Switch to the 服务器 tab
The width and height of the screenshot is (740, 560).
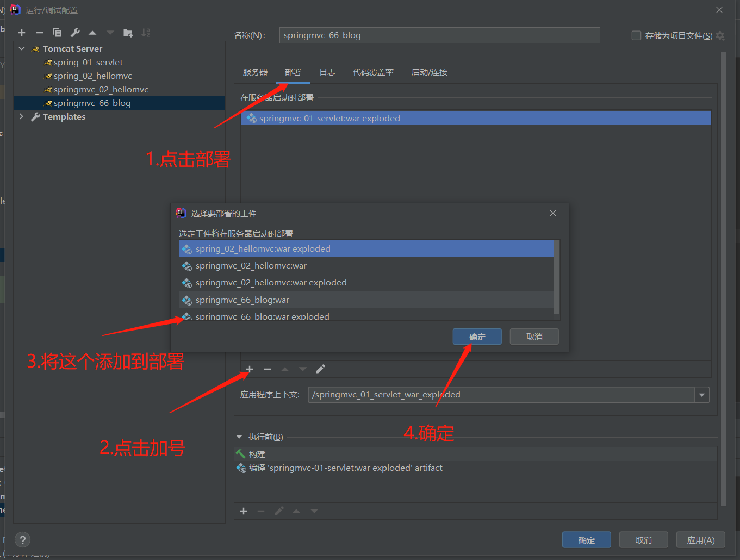point(255,72)
